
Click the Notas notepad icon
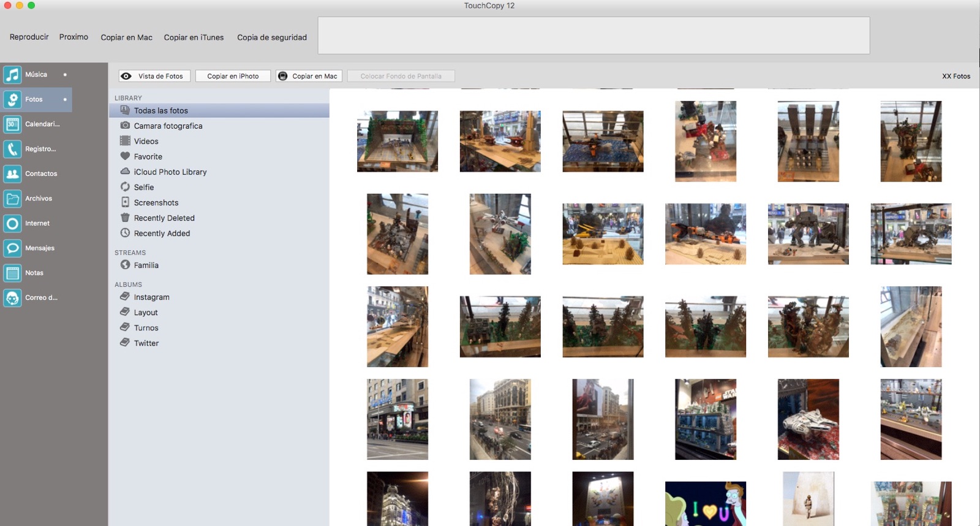(12, 273)
